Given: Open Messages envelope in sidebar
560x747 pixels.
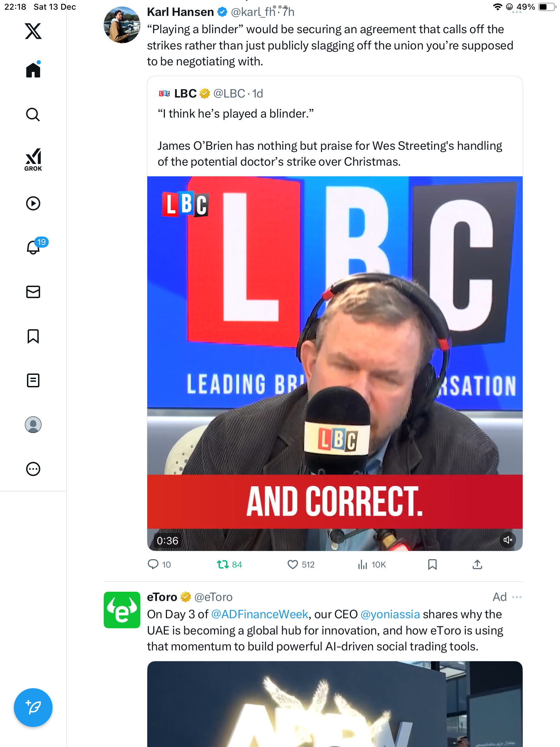Looking at the screenshot, I should pyautogui.click(x=33, y=292).
